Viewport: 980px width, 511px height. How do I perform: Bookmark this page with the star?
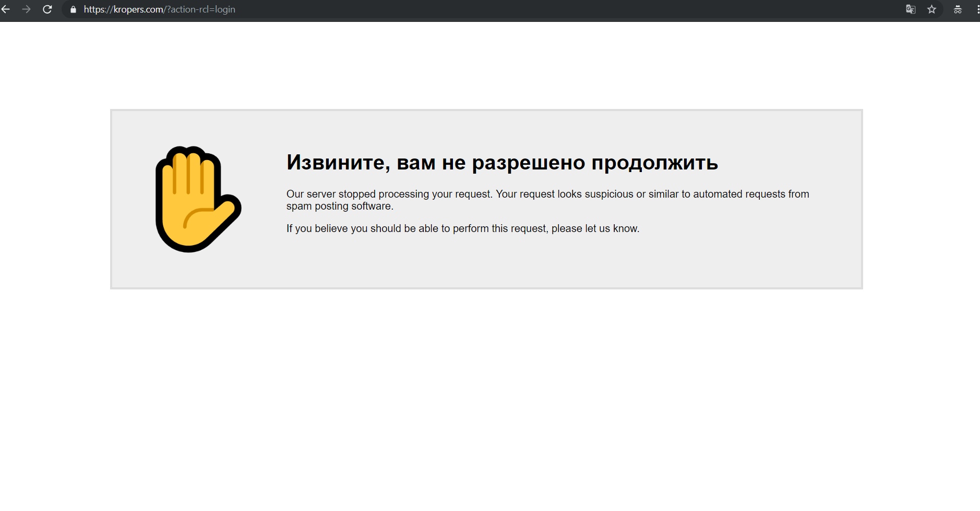click(x=932, y=9)
